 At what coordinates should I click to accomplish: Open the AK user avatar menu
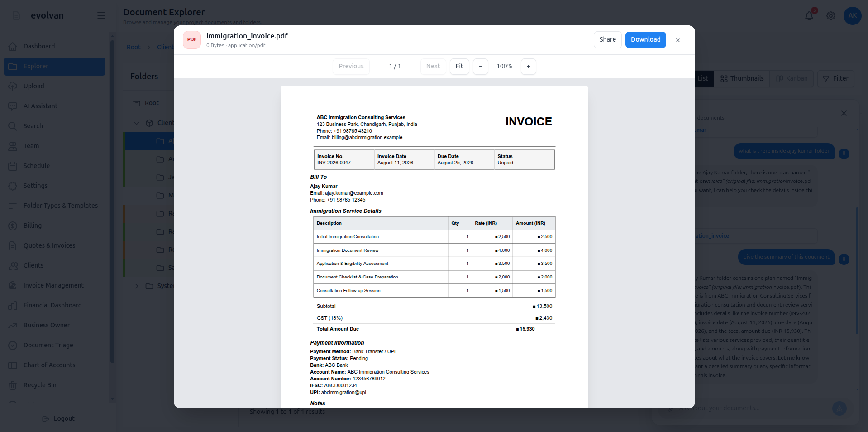[x=853, y=16]
